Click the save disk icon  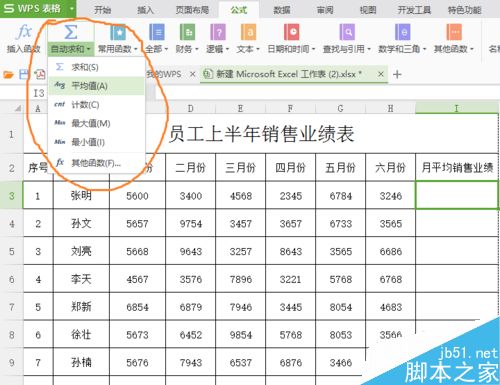tap(23, 74)
